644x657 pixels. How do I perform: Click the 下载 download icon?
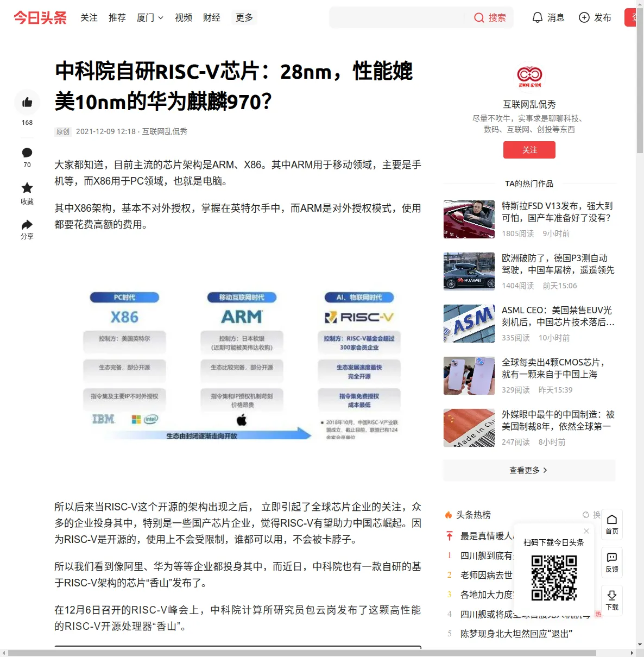point(612,595)
